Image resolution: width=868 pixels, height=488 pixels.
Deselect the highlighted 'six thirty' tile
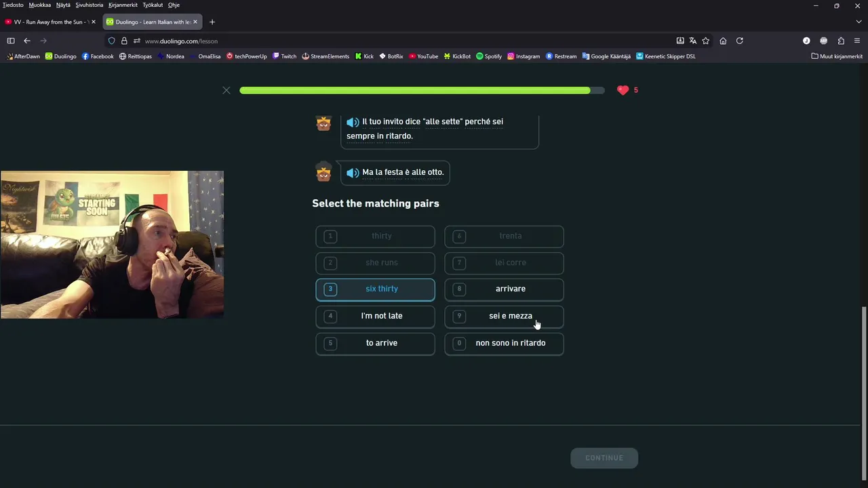[375, 289]
